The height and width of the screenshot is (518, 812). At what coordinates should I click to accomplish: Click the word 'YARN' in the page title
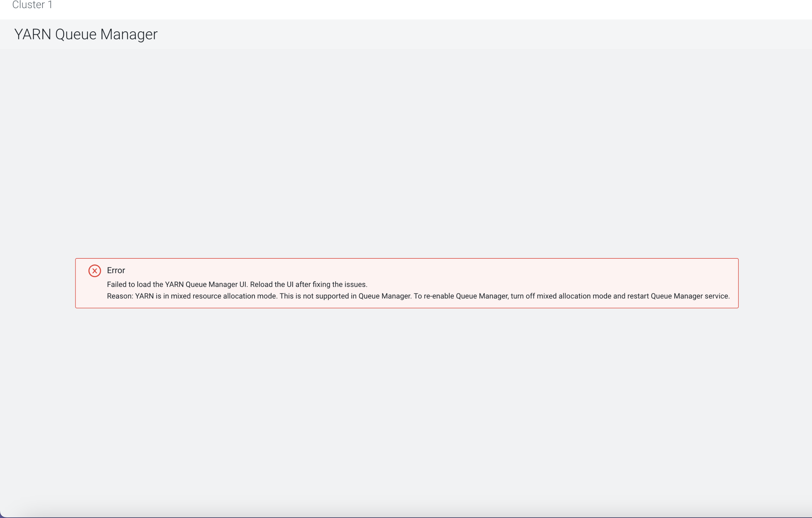pyautogui.click(x=32, y=34)
